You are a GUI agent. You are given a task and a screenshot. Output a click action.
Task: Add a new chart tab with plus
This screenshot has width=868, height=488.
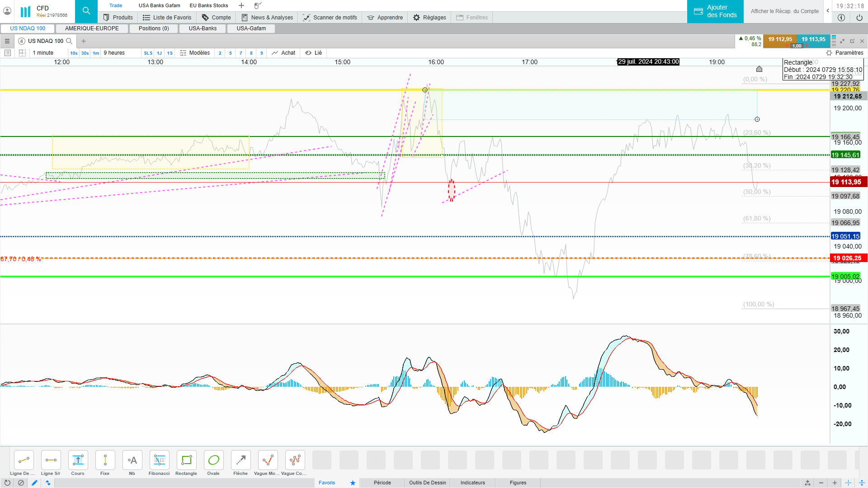[x=84, y=41]
